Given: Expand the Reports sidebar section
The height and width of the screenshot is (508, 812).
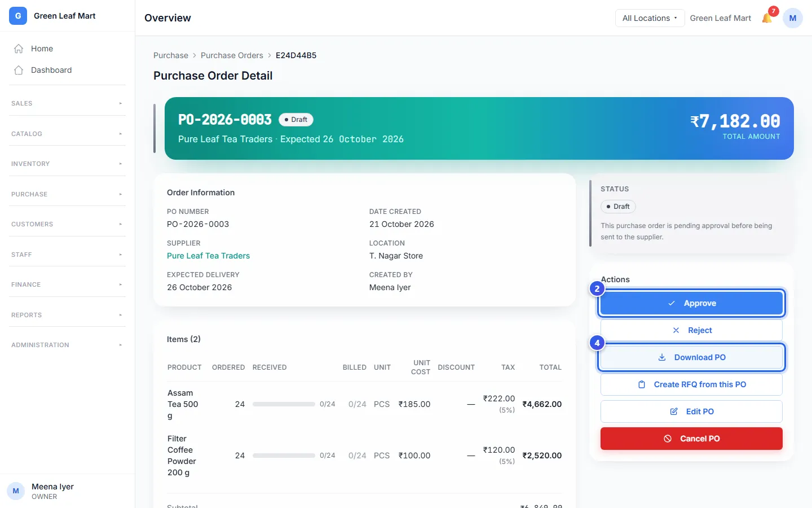Looking at the screenshot, I should tap(67, 315).
